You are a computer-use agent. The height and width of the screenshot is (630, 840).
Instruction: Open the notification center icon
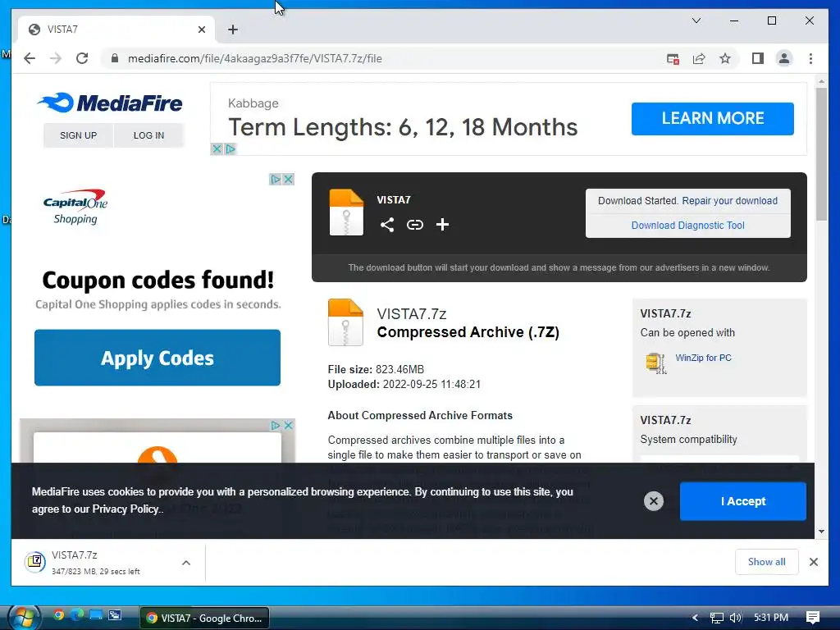click(x=813, y=618)
